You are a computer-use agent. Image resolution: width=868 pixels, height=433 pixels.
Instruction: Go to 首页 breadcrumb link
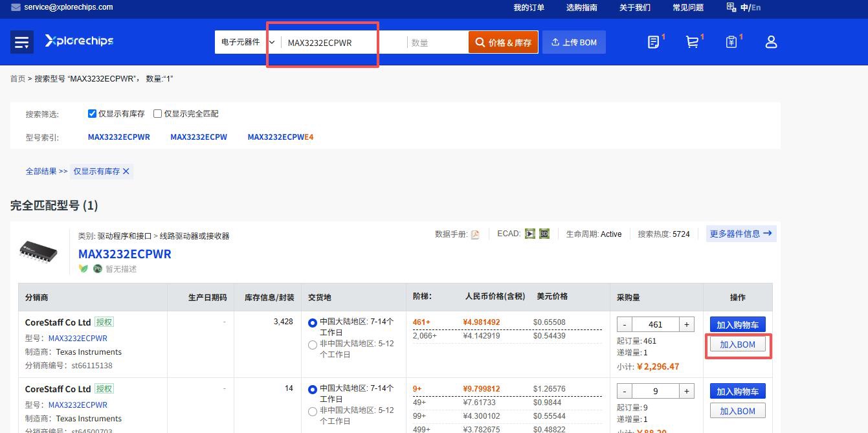click(17, 79)
